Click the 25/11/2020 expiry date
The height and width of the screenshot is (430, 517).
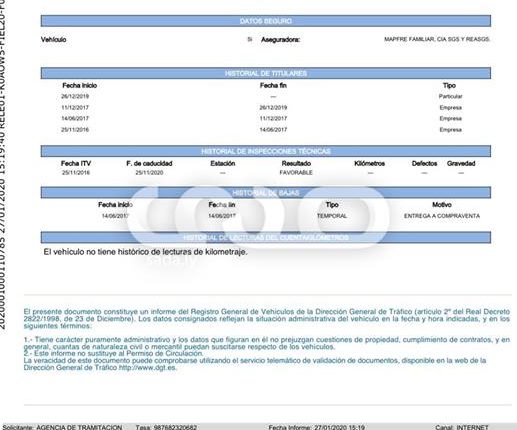149,173
